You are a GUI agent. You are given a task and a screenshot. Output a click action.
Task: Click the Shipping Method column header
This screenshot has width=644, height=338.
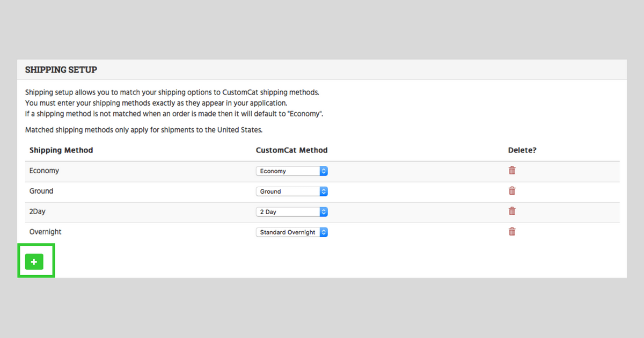61,150
